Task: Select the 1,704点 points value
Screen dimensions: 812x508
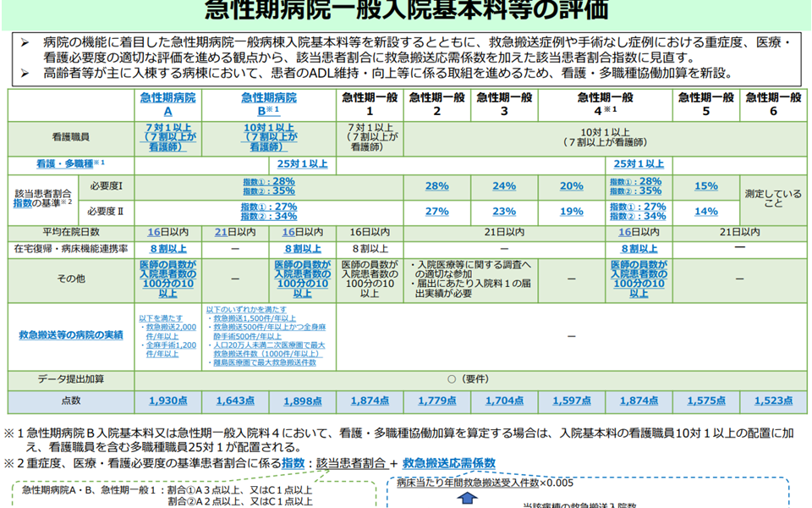Action: tap(504, 400)
